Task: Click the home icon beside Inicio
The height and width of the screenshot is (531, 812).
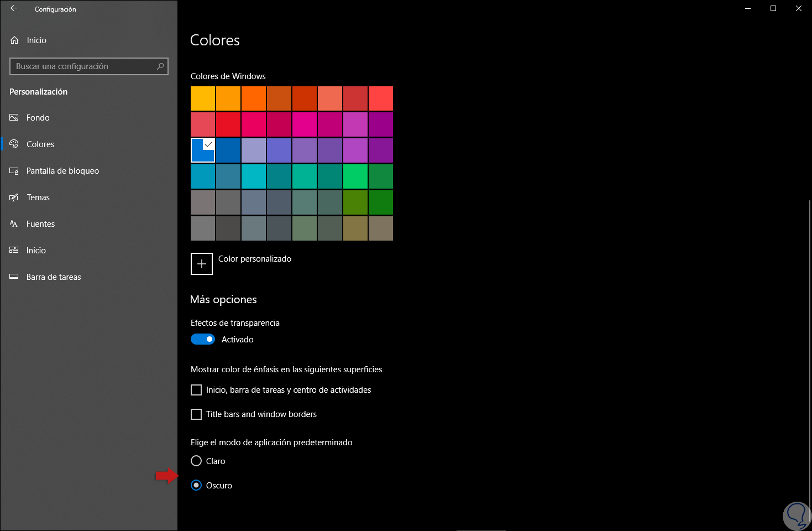Action: [x=14, y=40]
